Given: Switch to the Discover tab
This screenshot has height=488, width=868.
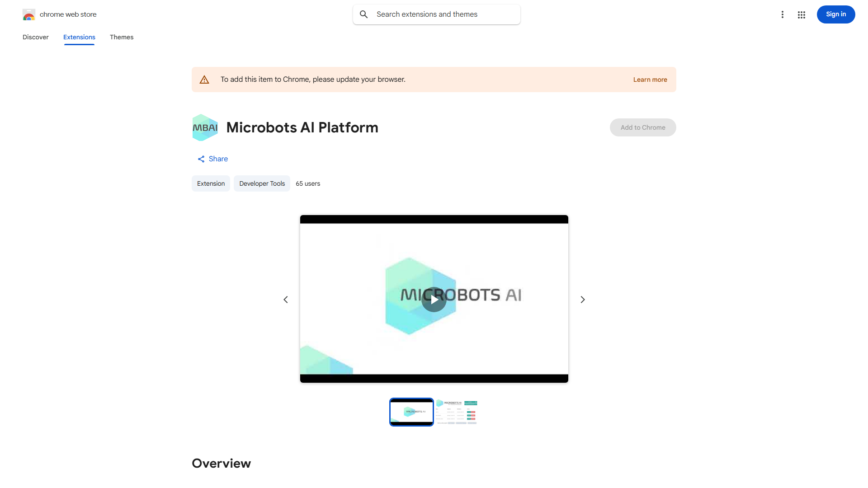Looking at the screenshot, I should point(36,37).
